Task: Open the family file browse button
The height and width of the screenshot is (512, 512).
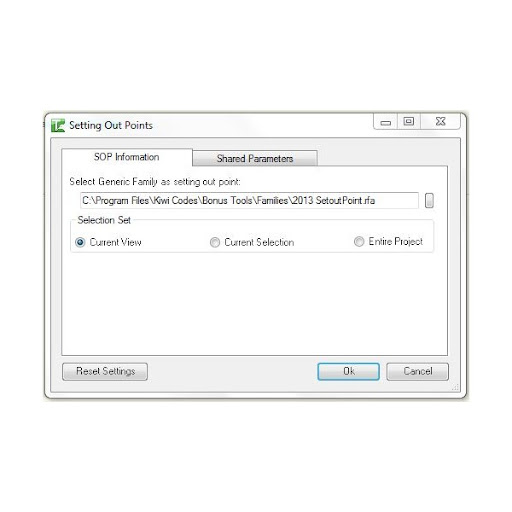Action: (429, 200)
